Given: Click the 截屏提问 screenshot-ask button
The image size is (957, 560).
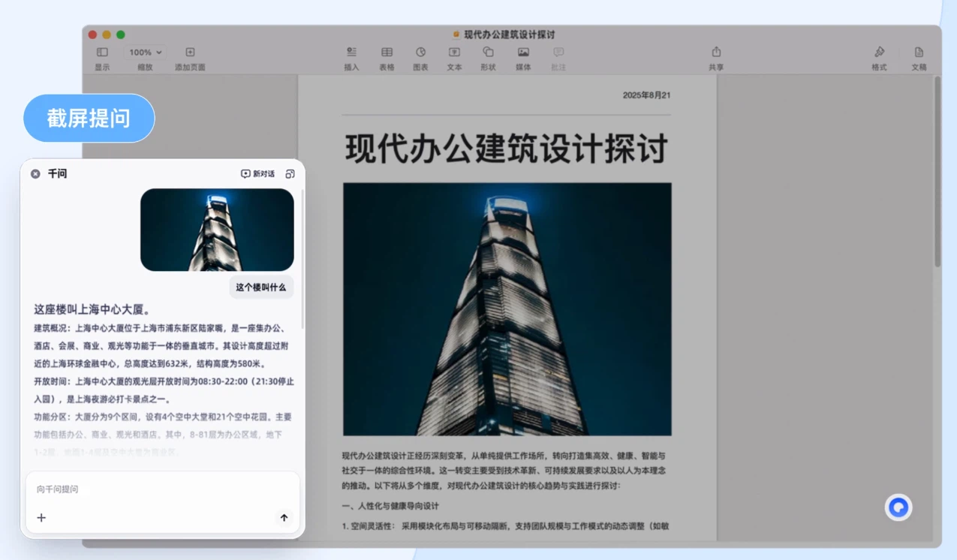Looking at the screenshot, I should click(89, 118).
